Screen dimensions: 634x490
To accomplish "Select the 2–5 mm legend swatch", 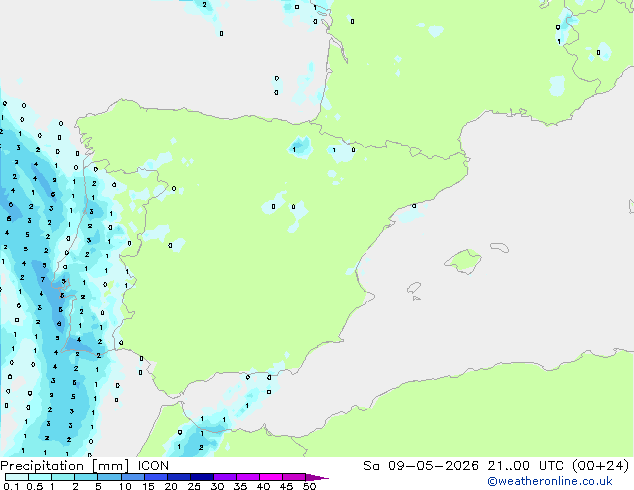I will tap(86, 477).
